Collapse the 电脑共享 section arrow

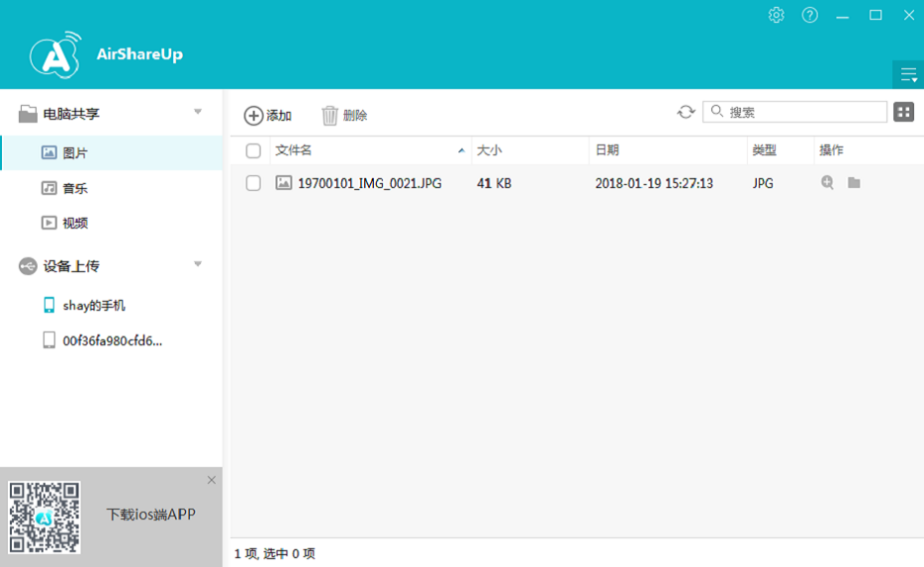coord(198,112)
